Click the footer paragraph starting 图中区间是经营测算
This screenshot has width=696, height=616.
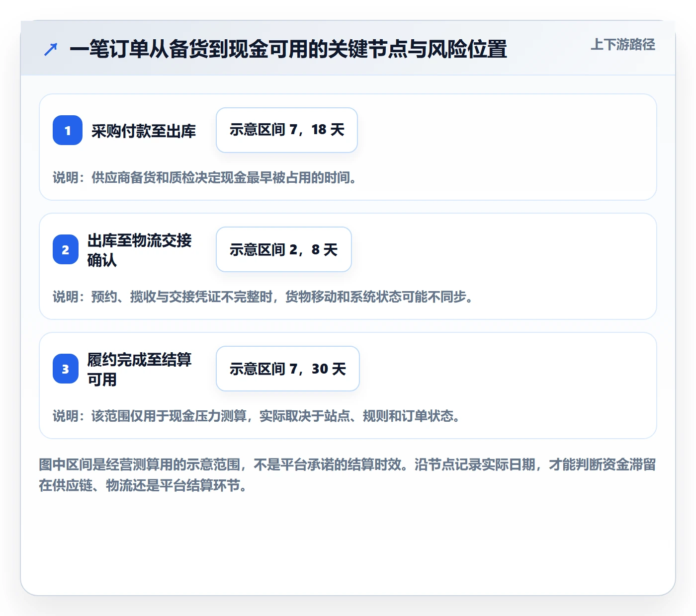(x=348, y=475)
